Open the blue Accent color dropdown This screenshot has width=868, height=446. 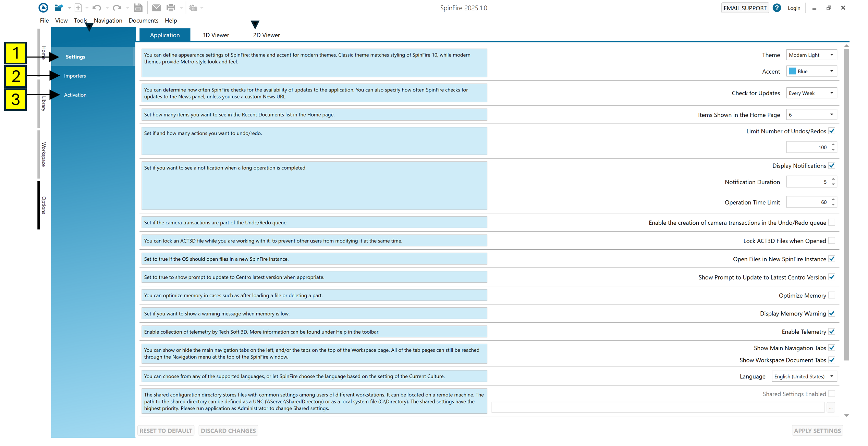click(x=811, y=71)
